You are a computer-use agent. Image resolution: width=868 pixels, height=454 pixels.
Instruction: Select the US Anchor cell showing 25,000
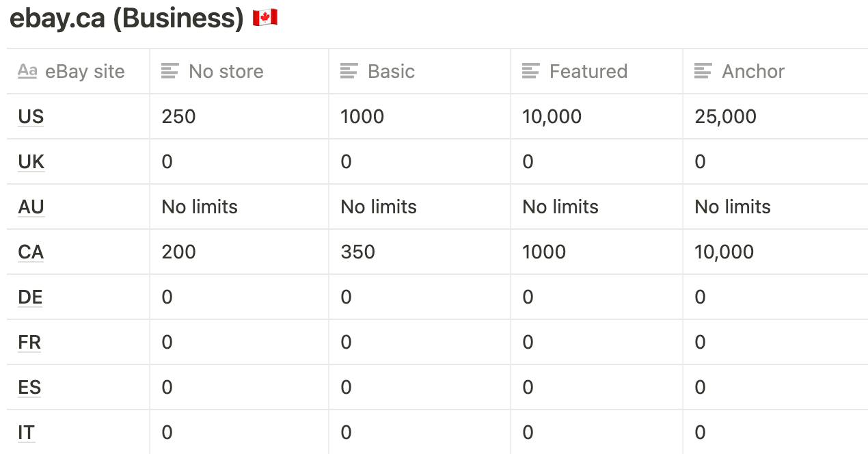pos(775,116)
